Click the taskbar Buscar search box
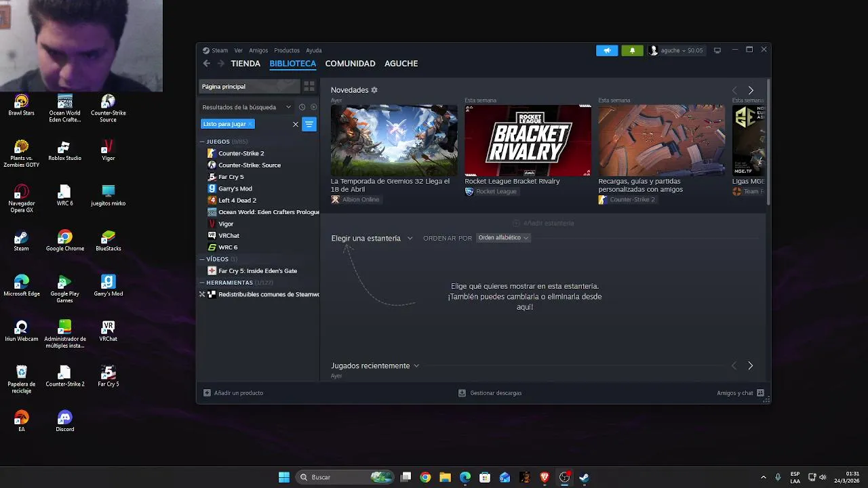Viewport: 868px width, 488px height. click(346, 477)
